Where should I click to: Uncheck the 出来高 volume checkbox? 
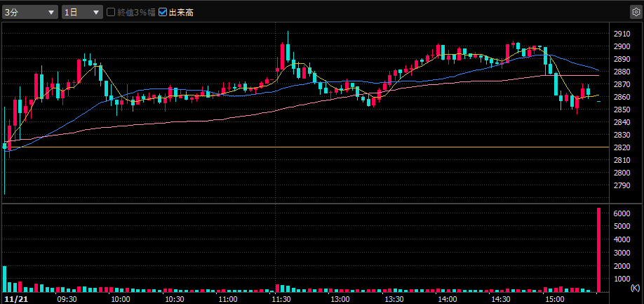tap(163, 12)
